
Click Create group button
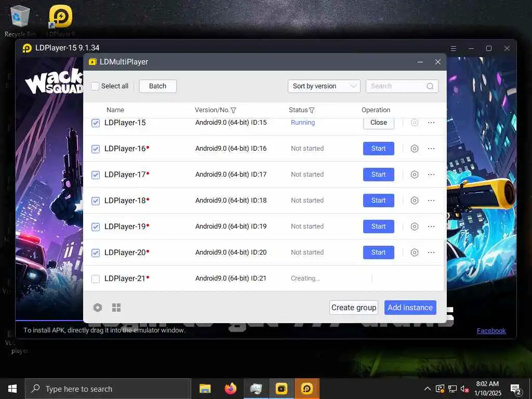pyautogui.click(x=353, y=308)
